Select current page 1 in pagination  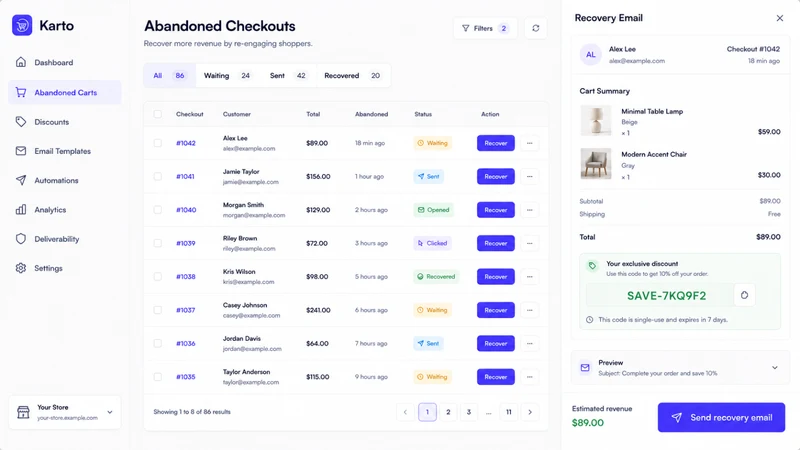click(x=428, y=412)
